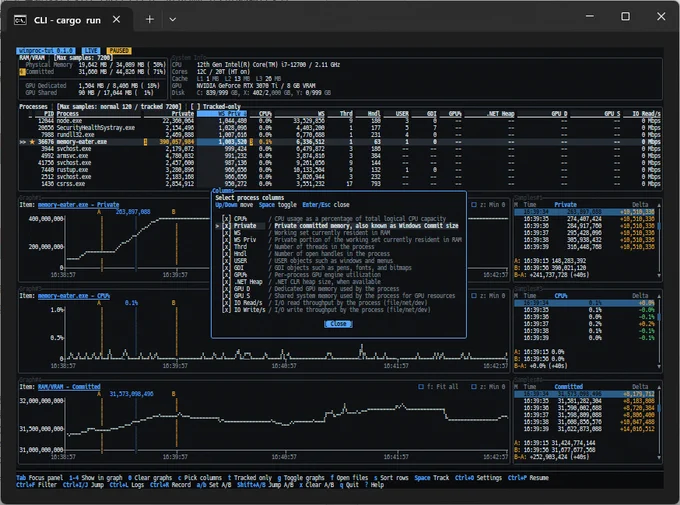Click the '? Help' footer hint
Image resolution: width=680 pixels, height=505 pixels.
(375, 485)
